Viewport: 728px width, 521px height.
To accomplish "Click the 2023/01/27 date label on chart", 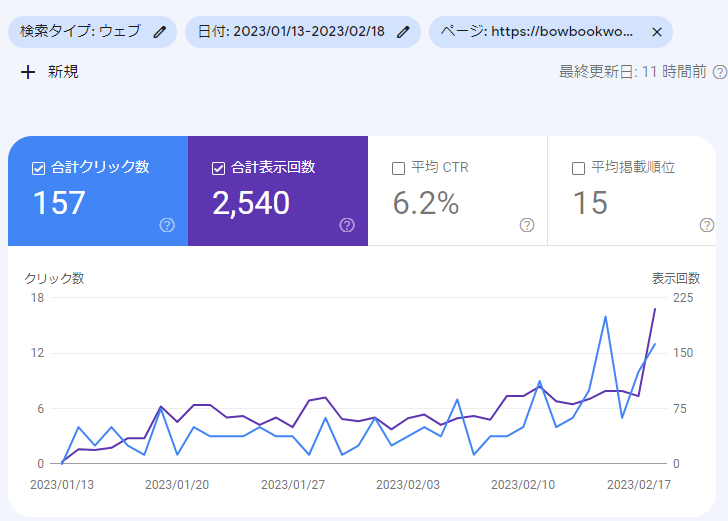I will point(292,485).
